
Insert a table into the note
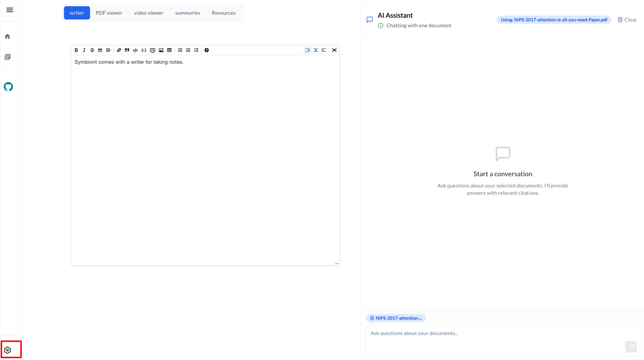[169, 50]
